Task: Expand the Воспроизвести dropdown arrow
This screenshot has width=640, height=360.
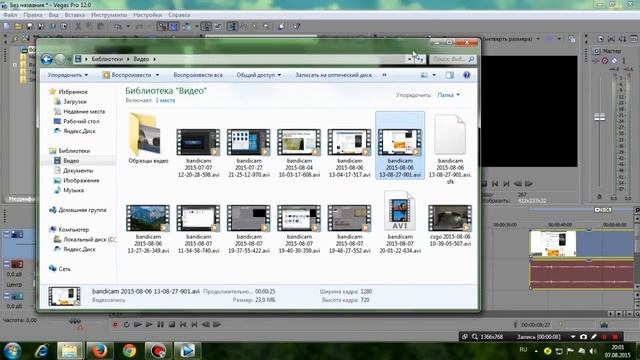Action: click(x=158, y=75)
